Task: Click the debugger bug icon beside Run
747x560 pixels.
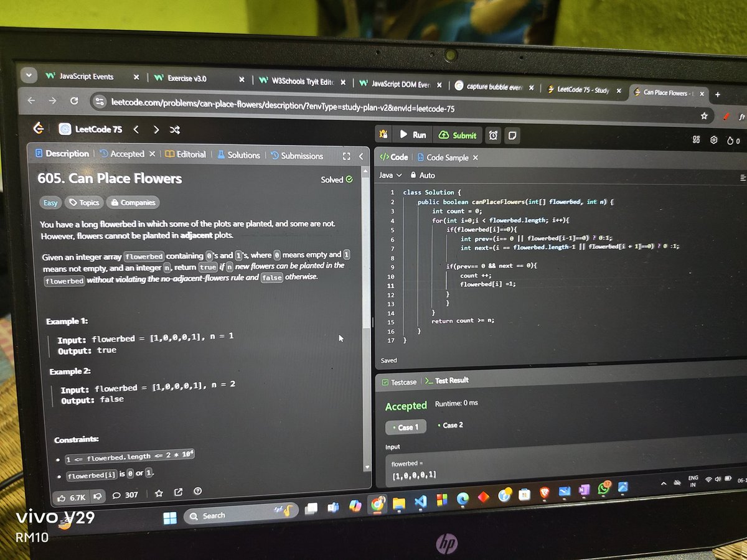Action: [x=383, y=134]
